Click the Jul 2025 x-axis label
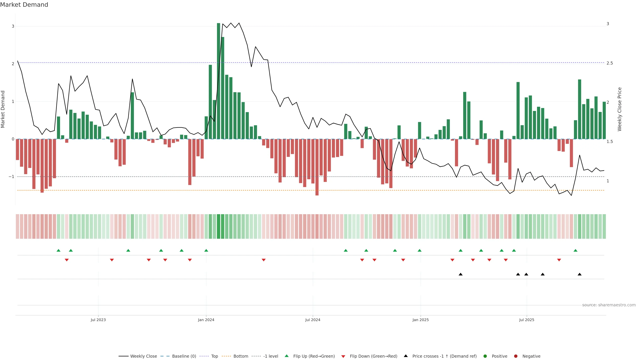 [526, 320]
